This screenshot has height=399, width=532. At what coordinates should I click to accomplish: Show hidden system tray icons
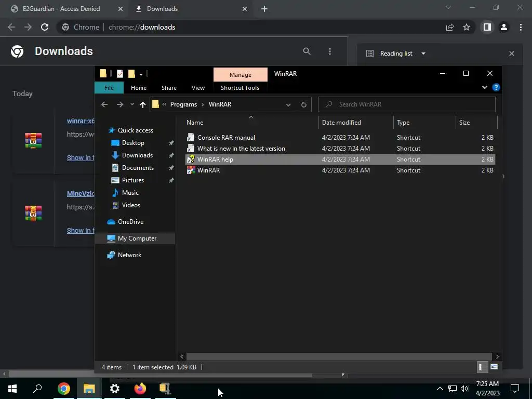click(440, 389)
